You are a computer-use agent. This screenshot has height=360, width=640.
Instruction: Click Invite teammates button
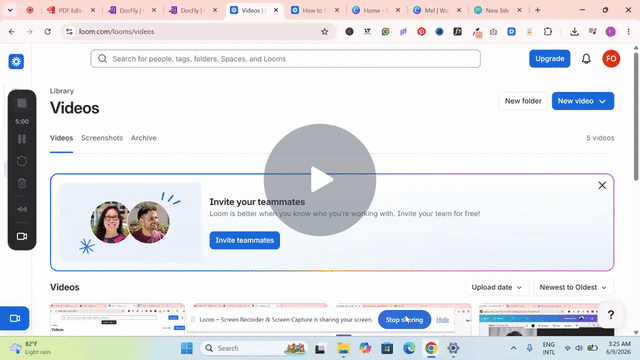point(244,240)
